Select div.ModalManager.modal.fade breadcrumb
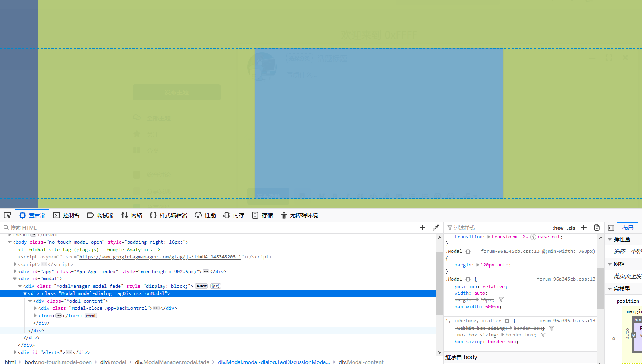 coord(172,362)
